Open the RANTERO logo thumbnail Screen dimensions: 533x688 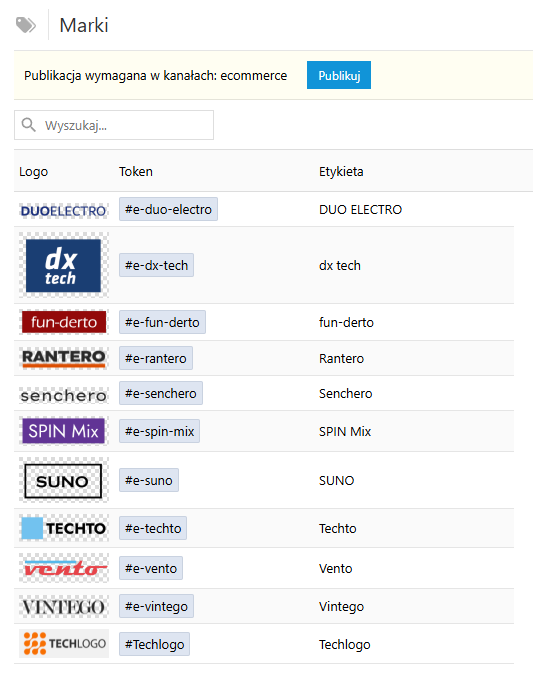pyautogui.click(x=64, y=358)
